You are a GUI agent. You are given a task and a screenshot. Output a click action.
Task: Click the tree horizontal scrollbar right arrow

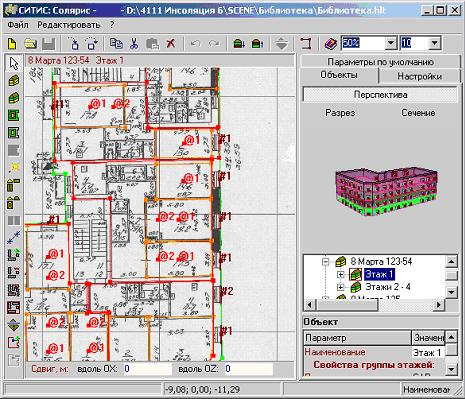click(x=439, y=304)
